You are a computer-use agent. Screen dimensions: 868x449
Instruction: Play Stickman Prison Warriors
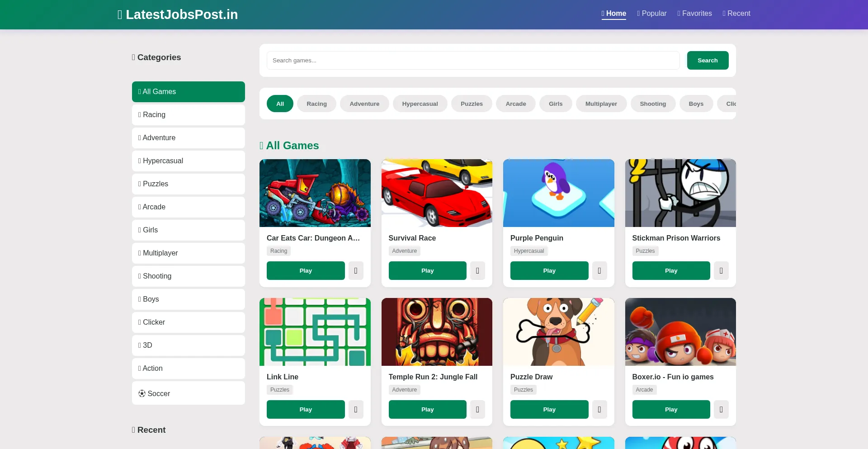(x=671, y=270)
